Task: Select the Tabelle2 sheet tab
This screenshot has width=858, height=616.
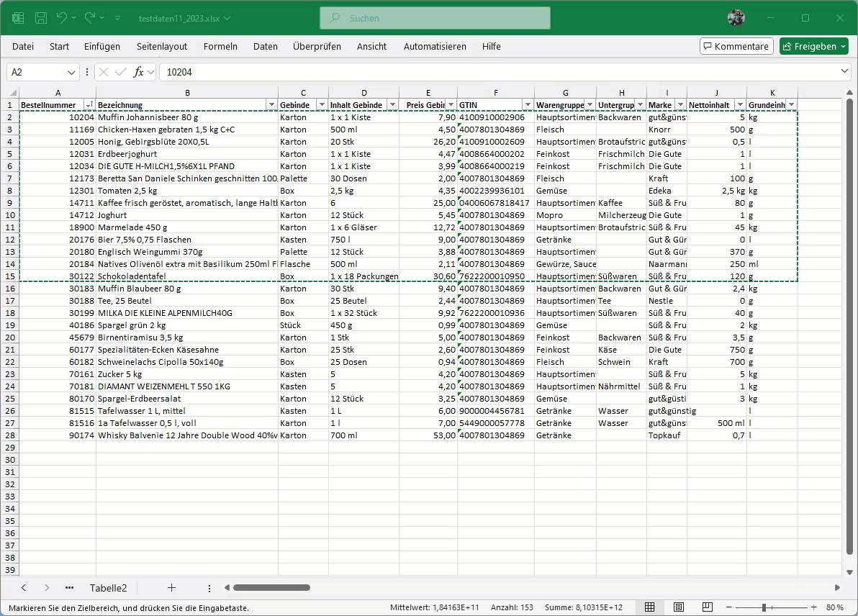Action: 108,588
